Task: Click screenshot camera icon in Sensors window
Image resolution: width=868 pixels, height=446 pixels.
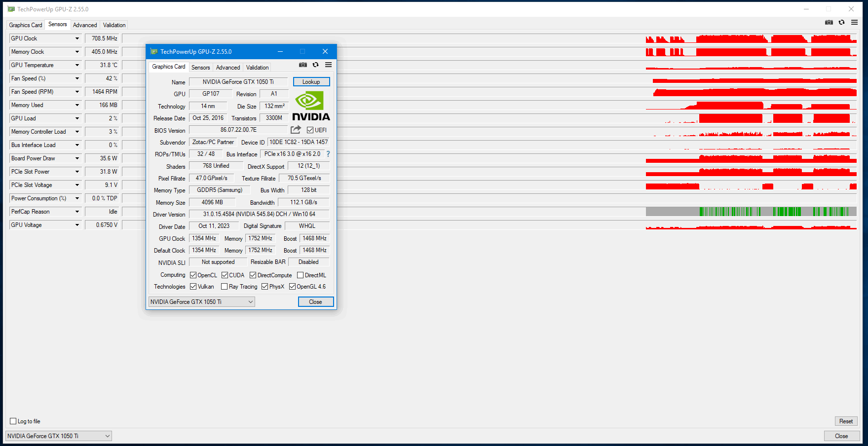Action: (829, 22)
